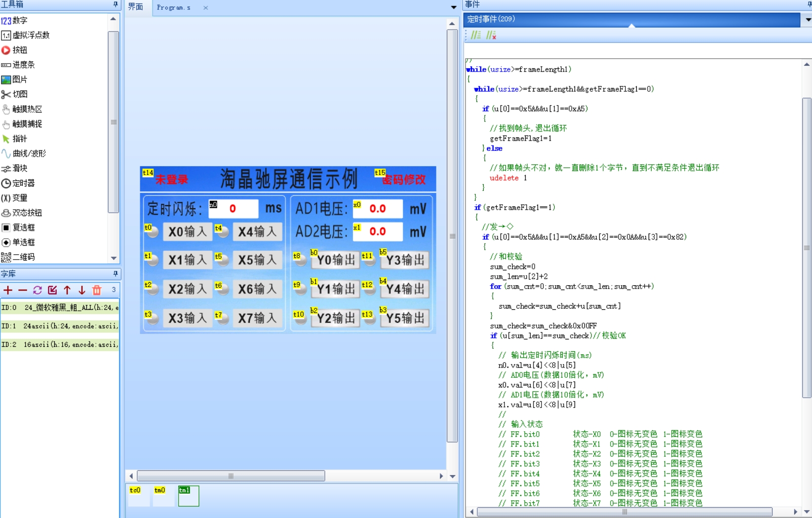Click the canvas horizontal scrollbar thumb
Image resolution: width=812 pixels, height=518 pixels.
pos(231,476)
